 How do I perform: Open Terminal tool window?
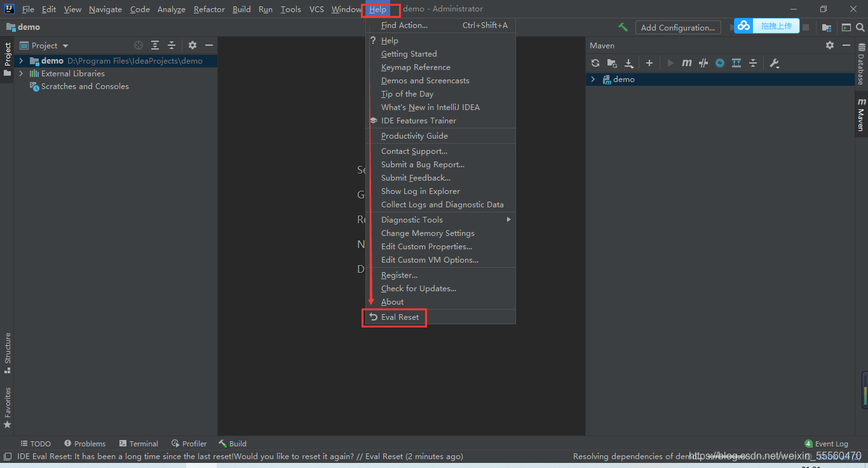(x=139, y=444)
